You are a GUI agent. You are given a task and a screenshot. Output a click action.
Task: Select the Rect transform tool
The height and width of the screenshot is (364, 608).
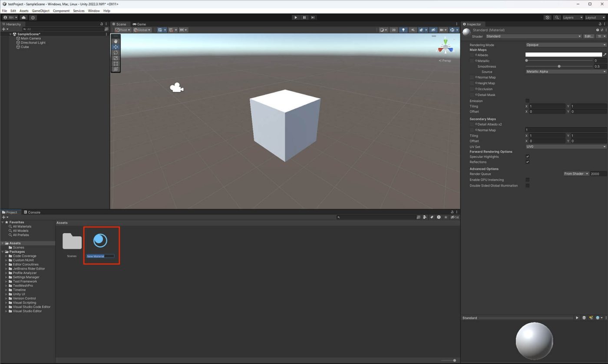[x=116, y=64]
